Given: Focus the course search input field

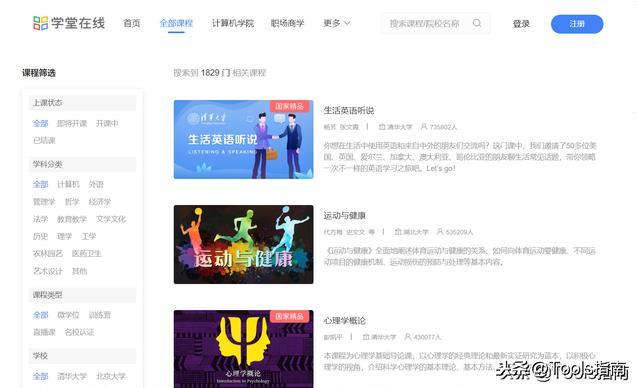Looking at the screenshot, I should pos(436,24).
